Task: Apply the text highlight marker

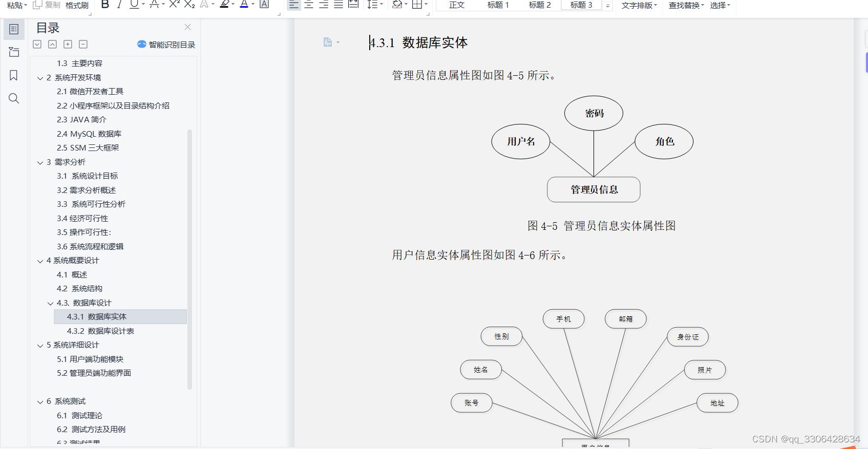Action: 224,5
